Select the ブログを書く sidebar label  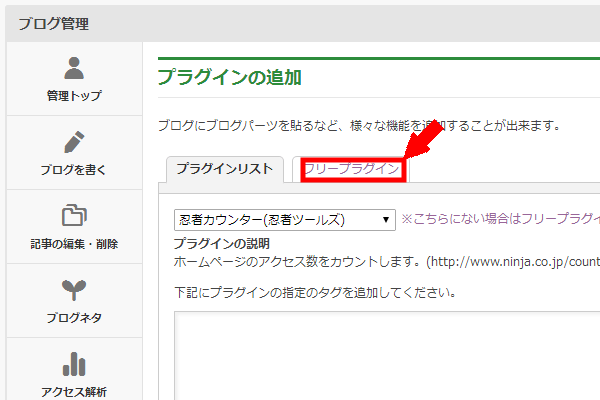[74, 170]
